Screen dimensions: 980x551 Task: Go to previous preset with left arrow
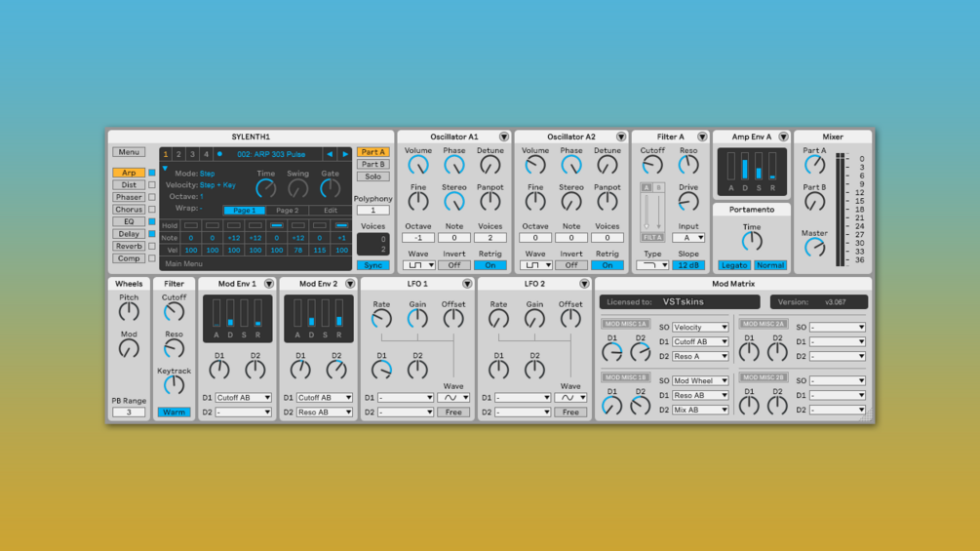pos(330,154)
